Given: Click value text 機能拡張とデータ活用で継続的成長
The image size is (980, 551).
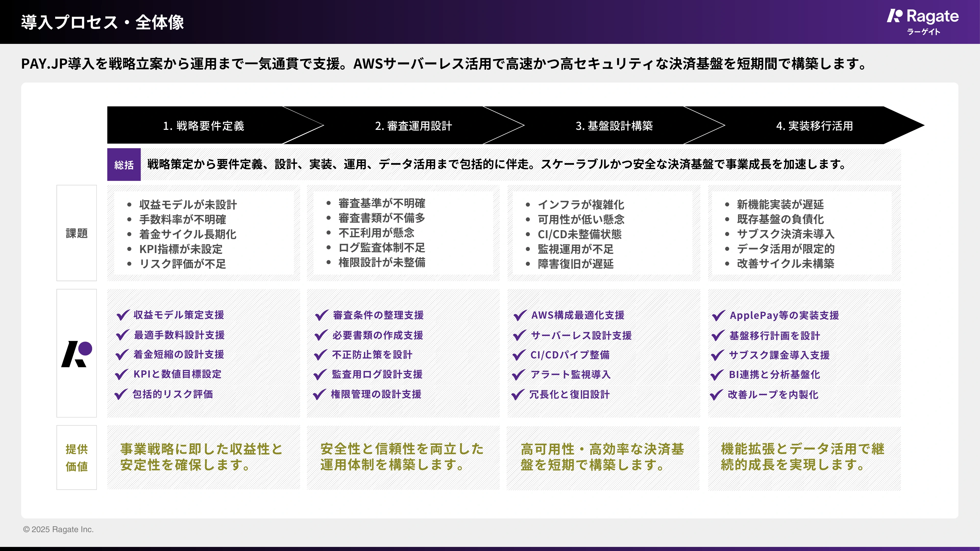Looking at the screenshot, I should [x=803, y=457].
